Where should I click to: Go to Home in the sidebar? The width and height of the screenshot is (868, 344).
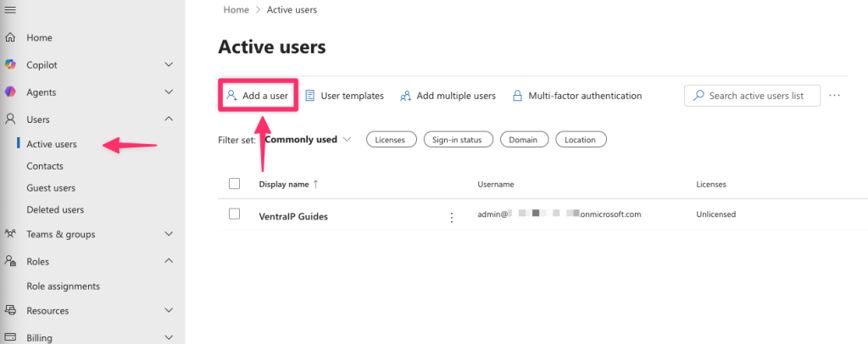click(x=39, y=37)
